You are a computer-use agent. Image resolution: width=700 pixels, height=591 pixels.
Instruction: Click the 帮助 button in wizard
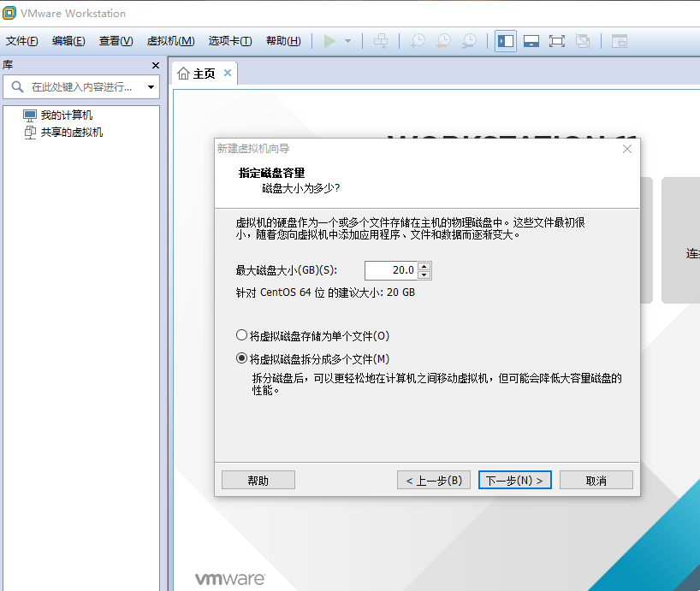(258, 481)
